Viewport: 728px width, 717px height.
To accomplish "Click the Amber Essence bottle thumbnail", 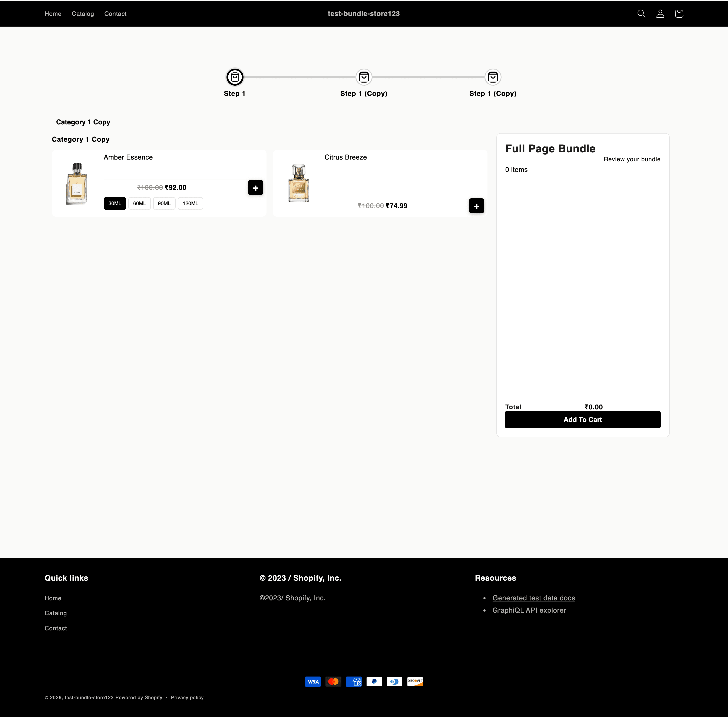I will coord(77,184).
